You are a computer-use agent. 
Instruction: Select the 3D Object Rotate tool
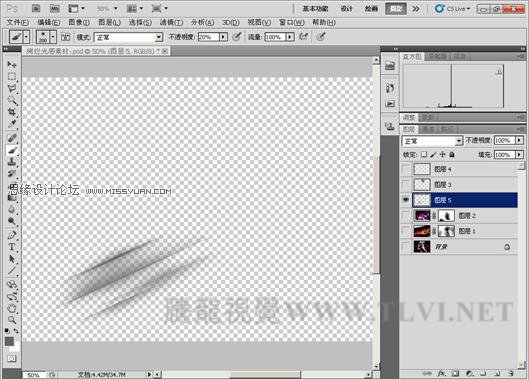[x=12, y=284]
